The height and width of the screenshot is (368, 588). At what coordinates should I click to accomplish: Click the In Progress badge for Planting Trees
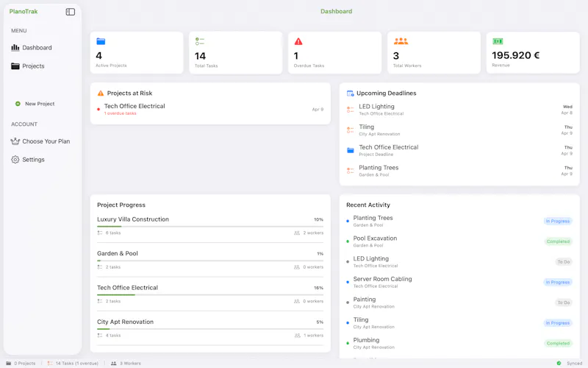pyautogui.click(x=558, y=222)
